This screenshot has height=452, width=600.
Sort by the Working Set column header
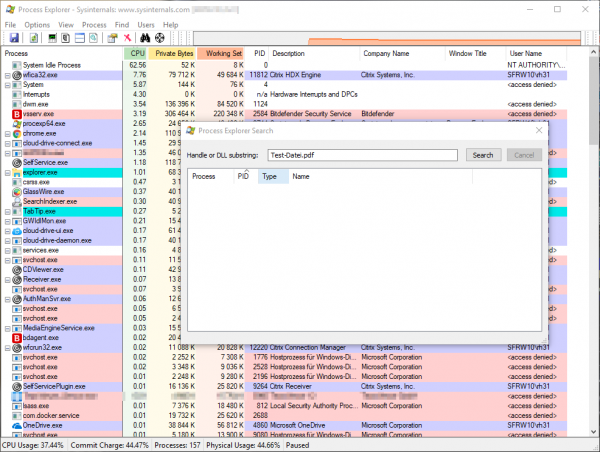point(220,54)
